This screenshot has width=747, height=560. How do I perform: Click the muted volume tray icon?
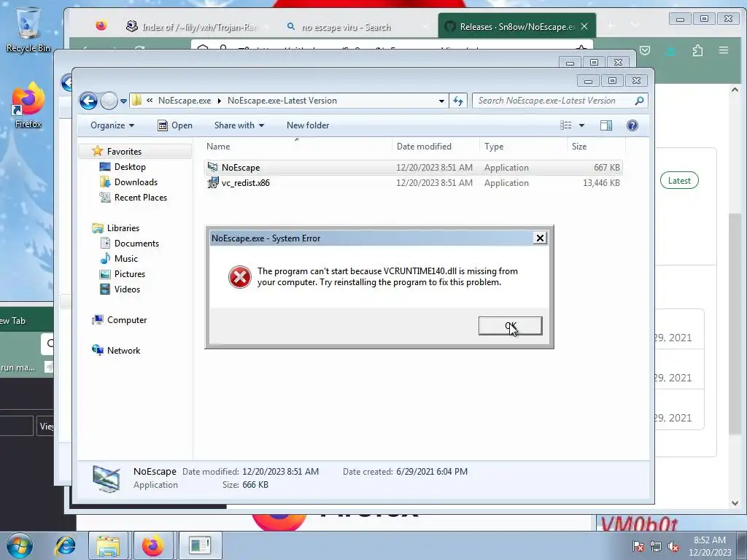[673, 547]
